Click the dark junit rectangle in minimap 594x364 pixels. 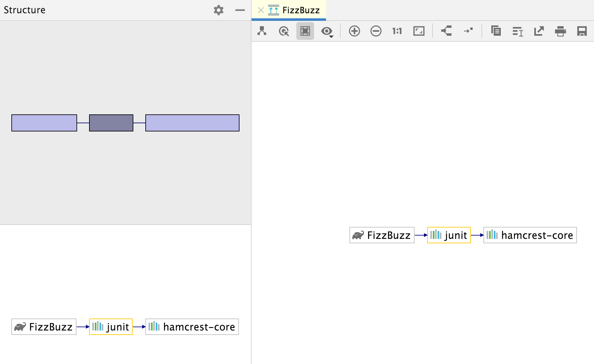click(111, 123)
